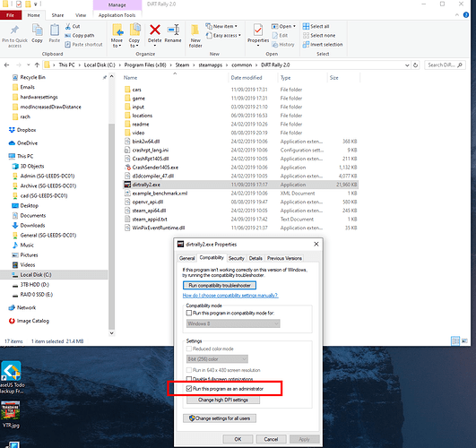Open the 8-bit (256) color dropdown
Image resolution: width=476 pixels, height=448 pixels.
pyautogui.click(x=217, y=359)
